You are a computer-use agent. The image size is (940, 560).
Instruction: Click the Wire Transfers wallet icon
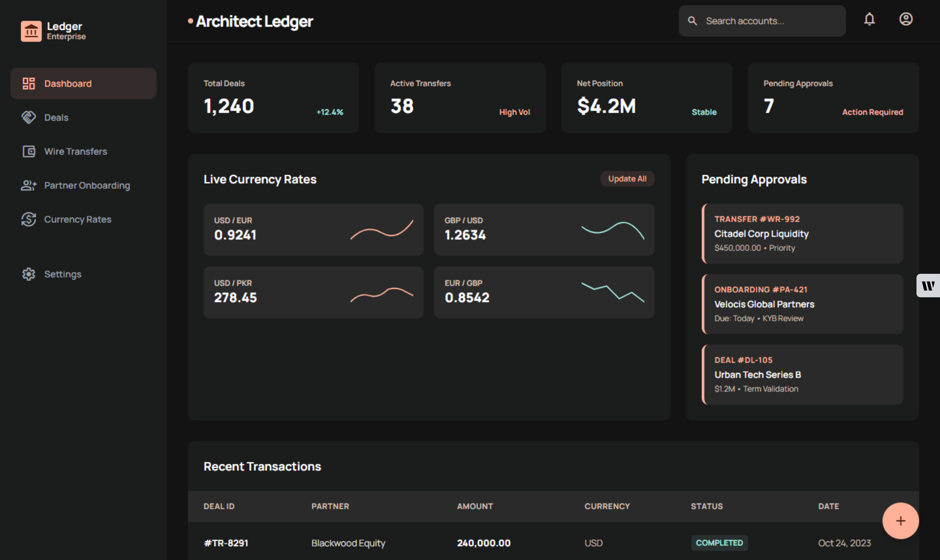(x=29, y=151)
